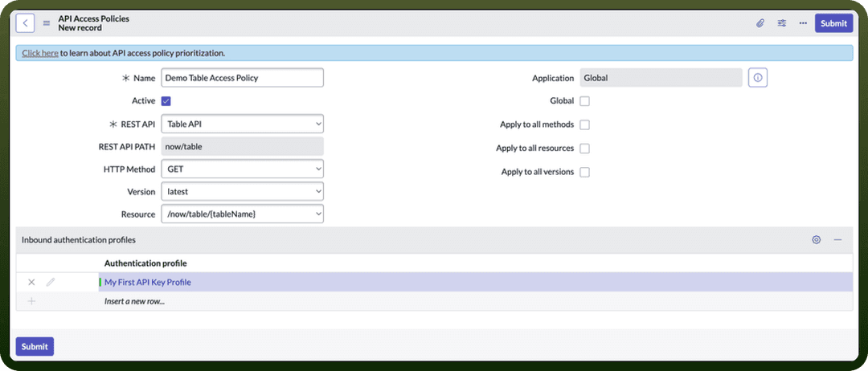The image size is (868, 371).
Task: Edit the authentication profile row pencil icon
Action: (x=51, y=282)
